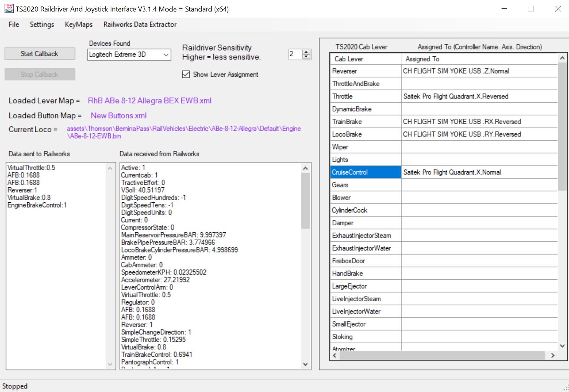Decrease Raildriver Sensitivity with the down arrow

(306, 57)
